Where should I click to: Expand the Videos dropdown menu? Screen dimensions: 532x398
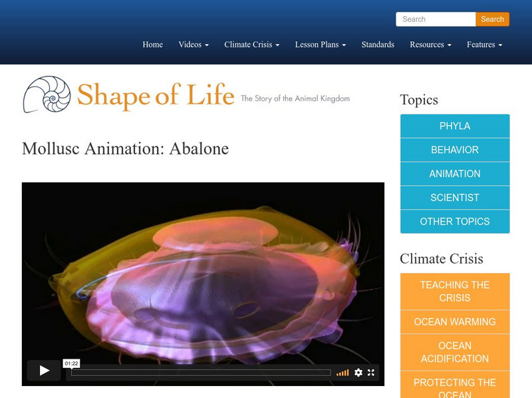(192, 45)
